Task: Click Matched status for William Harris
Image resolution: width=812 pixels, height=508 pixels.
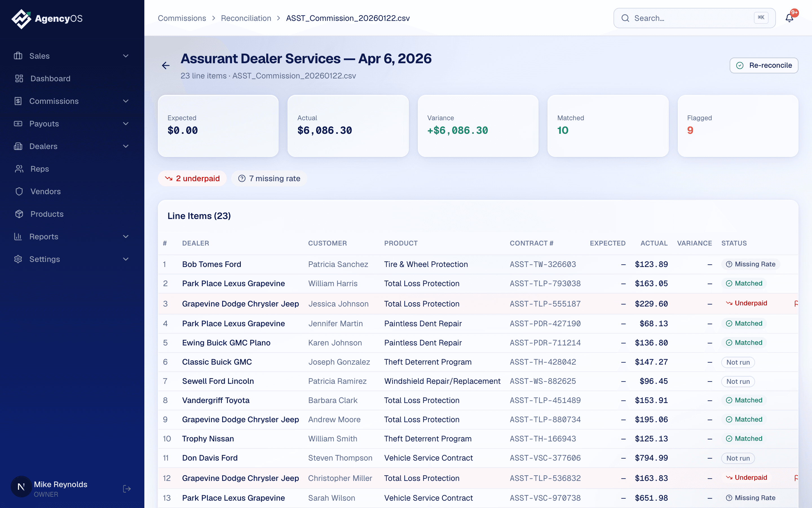Action: point(744,283)
